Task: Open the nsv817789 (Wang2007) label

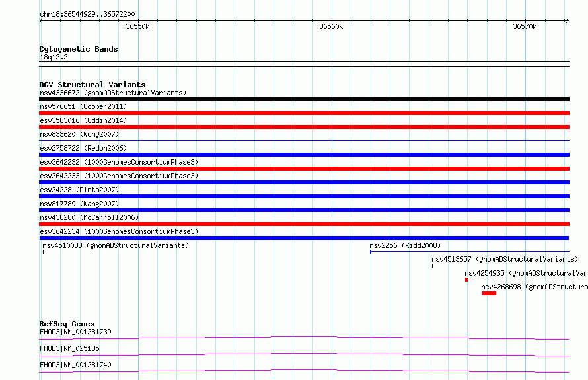Action: click(79, 204)
